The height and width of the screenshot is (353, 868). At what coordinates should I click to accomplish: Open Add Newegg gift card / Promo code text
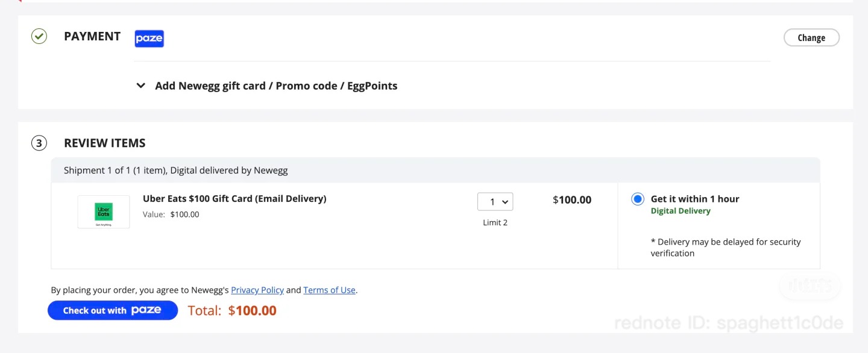pos(276,86)
